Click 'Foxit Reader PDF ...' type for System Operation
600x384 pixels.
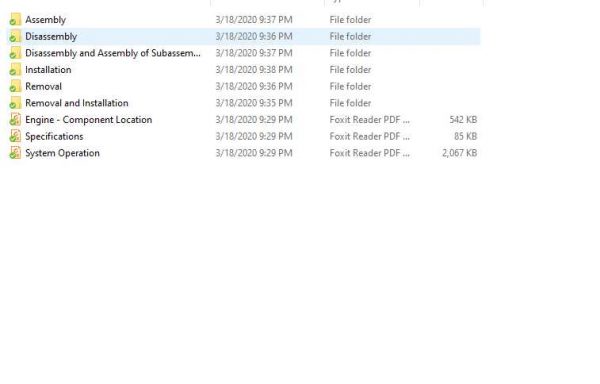370,153
